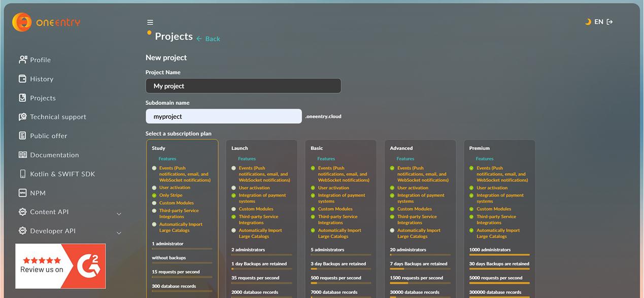Toggle dark mode moon icon

coord(588,22)
